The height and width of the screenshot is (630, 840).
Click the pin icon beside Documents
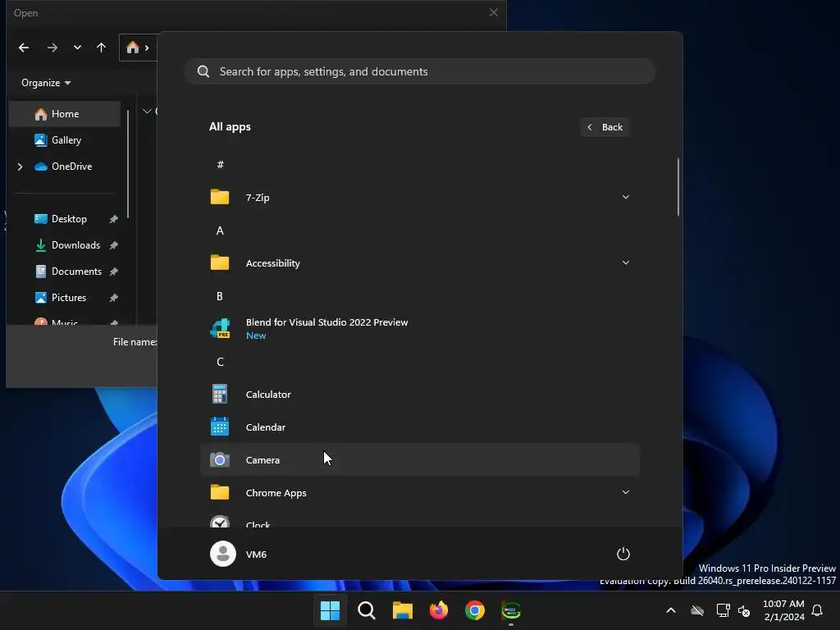(113, 272)
